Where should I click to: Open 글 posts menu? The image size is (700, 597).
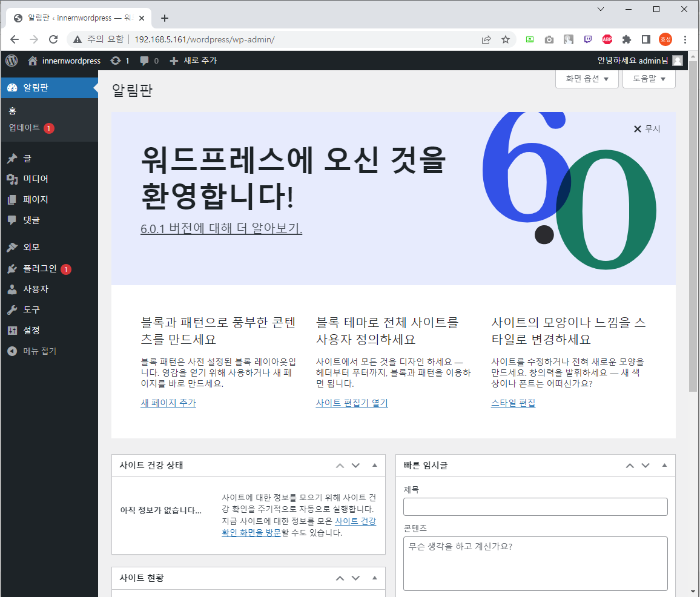click(49, 159)
